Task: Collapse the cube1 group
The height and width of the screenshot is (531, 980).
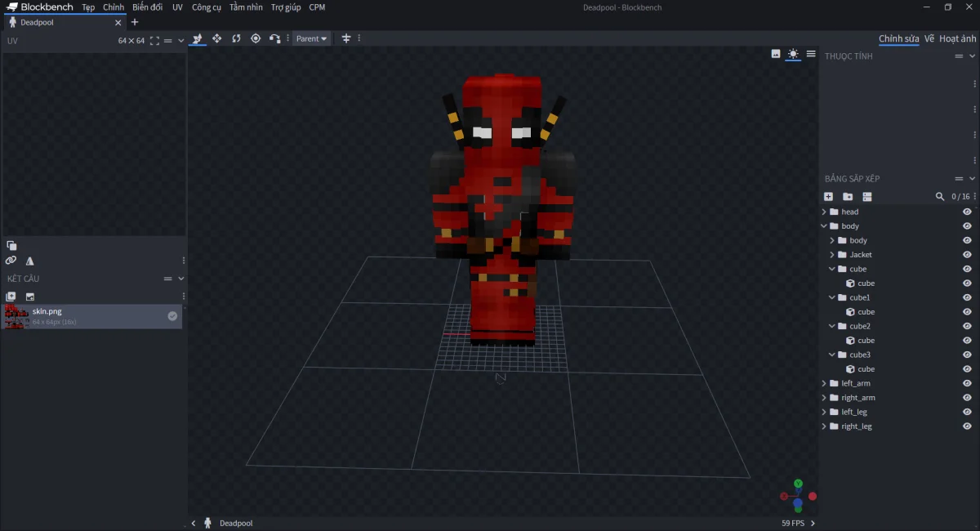Action: [832, 297]
